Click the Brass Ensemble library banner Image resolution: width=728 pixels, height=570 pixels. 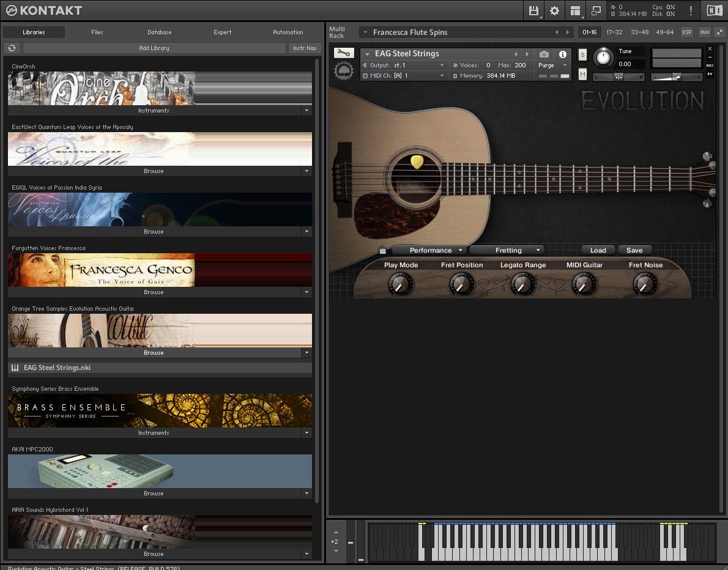(x=160, y=411)
